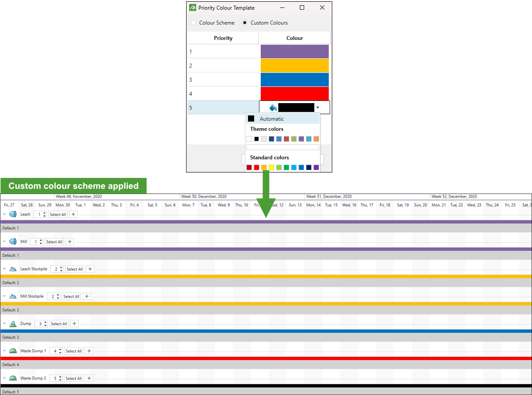The height and width of the screenshot is (395, 532).
Task: Click the Waste Dump 2 icon
Action: coord(13,378)
